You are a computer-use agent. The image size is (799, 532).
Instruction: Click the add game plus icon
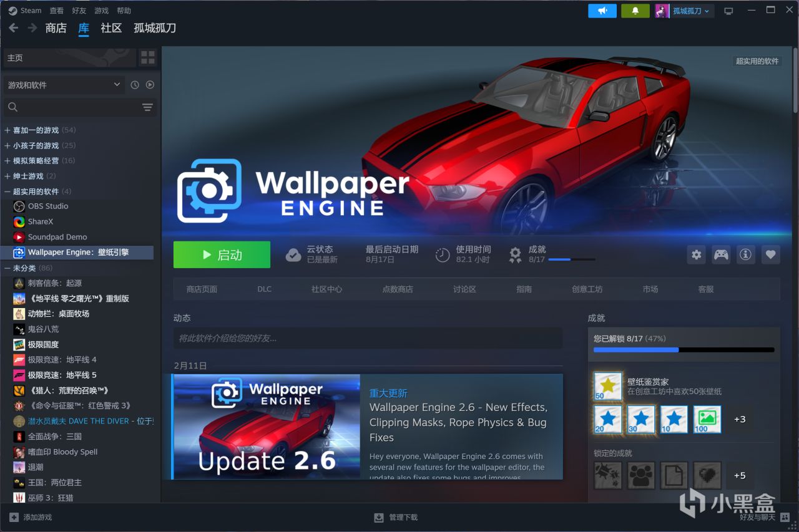14,517
